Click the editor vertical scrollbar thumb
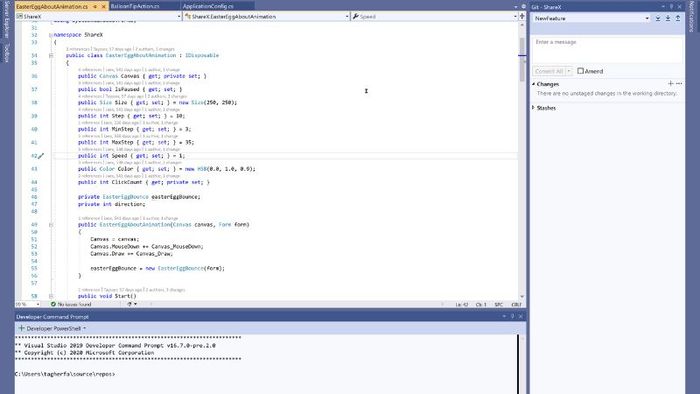 pyautogui.click(x=521, y=59)
